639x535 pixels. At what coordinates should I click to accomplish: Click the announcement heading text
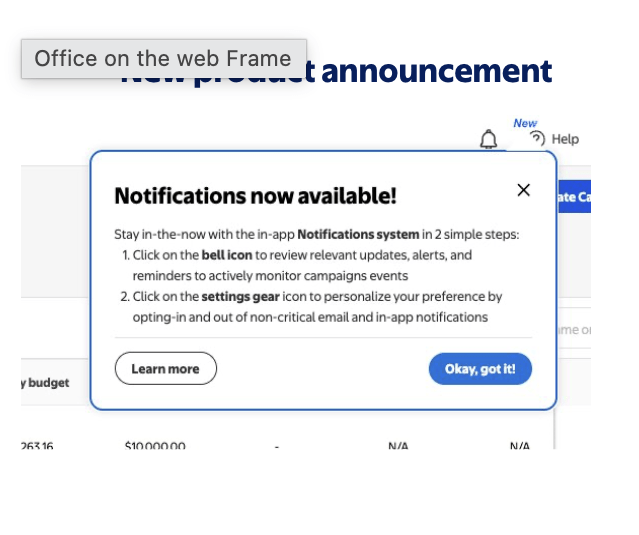click(x=436, y=71)
